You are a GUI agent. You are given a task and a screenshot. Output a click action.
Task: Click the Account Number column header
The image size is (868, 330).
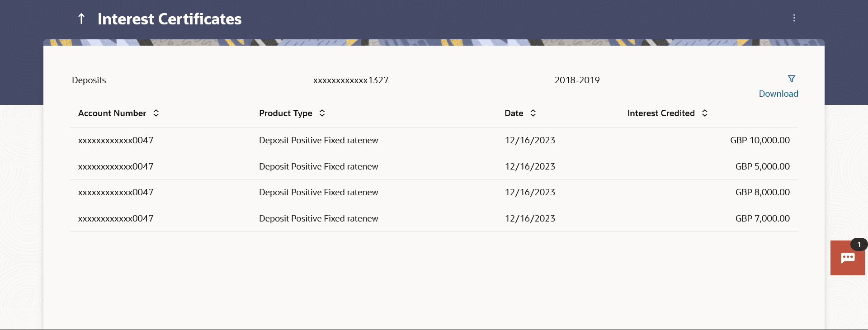pyautogui.click(x=112, y=113)
